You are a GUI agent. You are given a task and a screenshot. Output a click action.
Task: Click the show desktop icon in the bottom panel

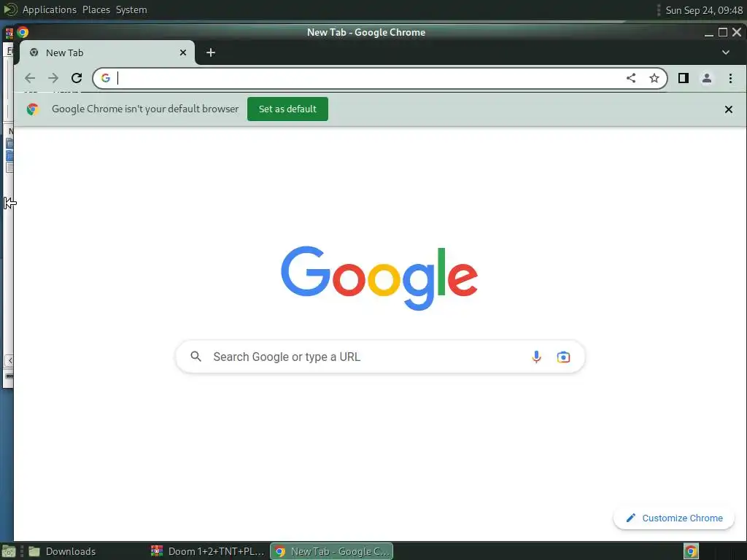tap(9, 552)
